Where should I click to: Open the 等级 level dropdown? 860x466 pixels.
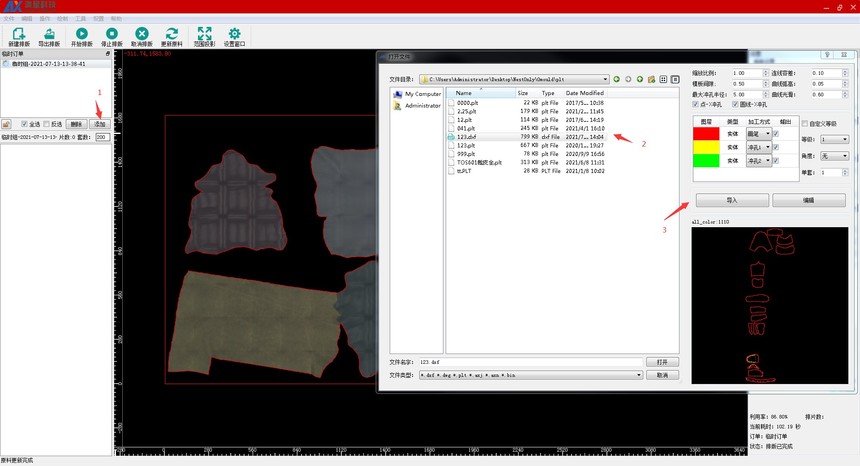pos(835,139)
